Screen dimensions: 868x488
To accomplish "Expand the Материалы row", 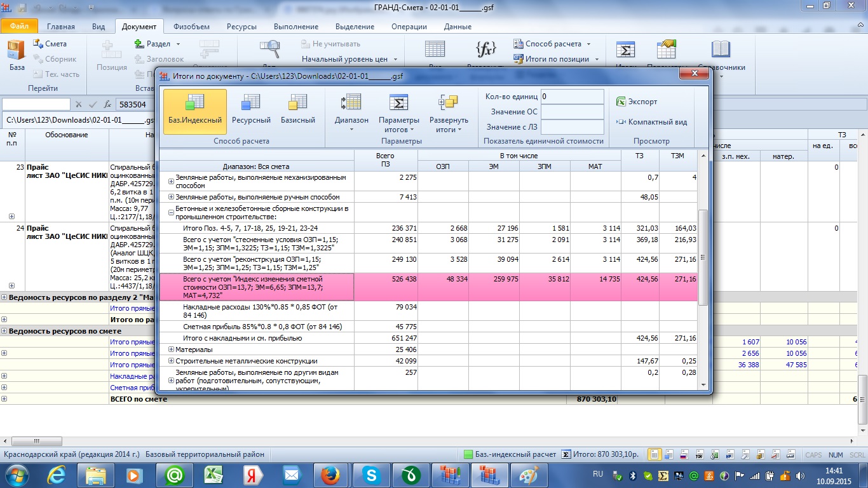I will 171,349.
